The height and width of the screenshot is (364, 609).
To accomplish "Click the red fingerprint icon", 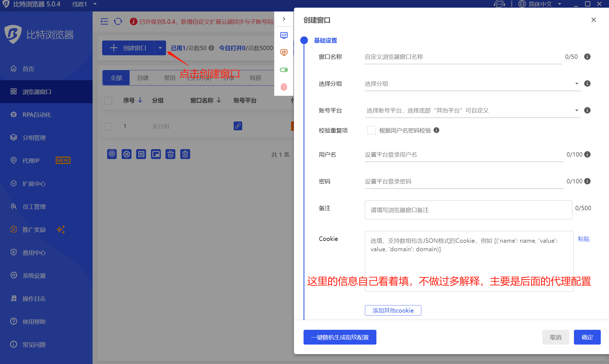I will tap(284, 87).
